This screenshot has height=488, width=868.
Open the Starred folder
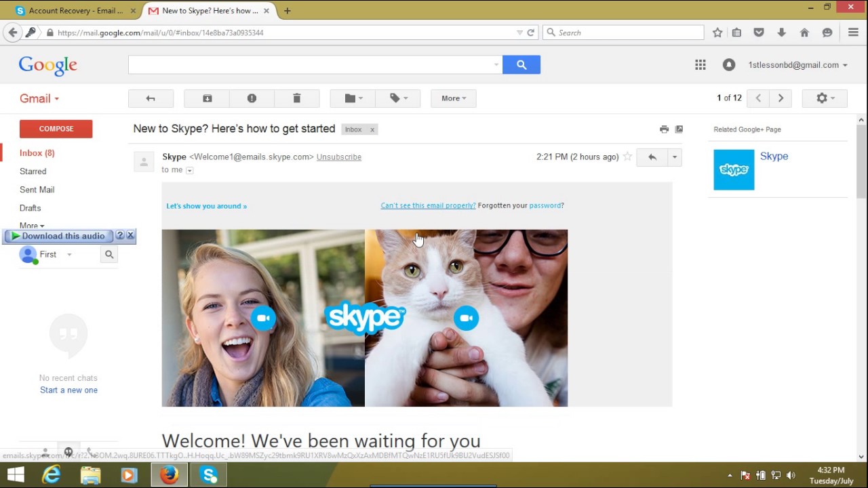pos(33,171)
